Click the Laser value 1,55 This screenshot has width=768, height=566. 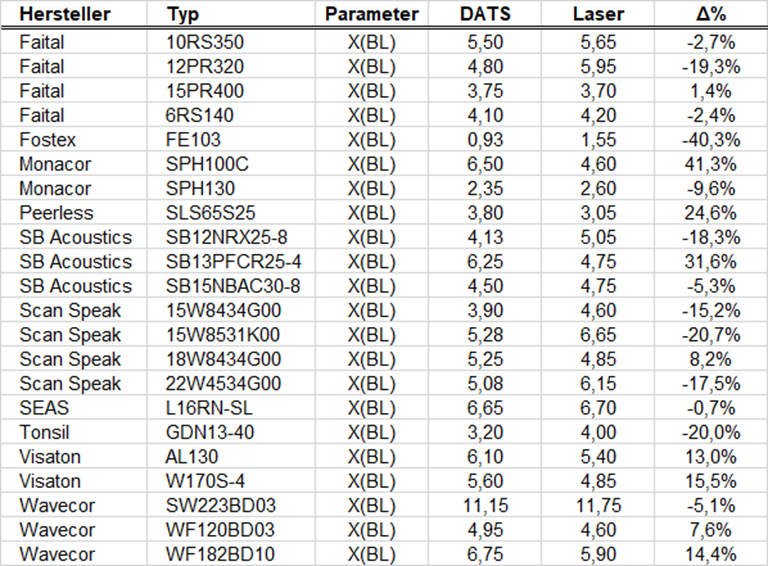[x=598, y=140]
